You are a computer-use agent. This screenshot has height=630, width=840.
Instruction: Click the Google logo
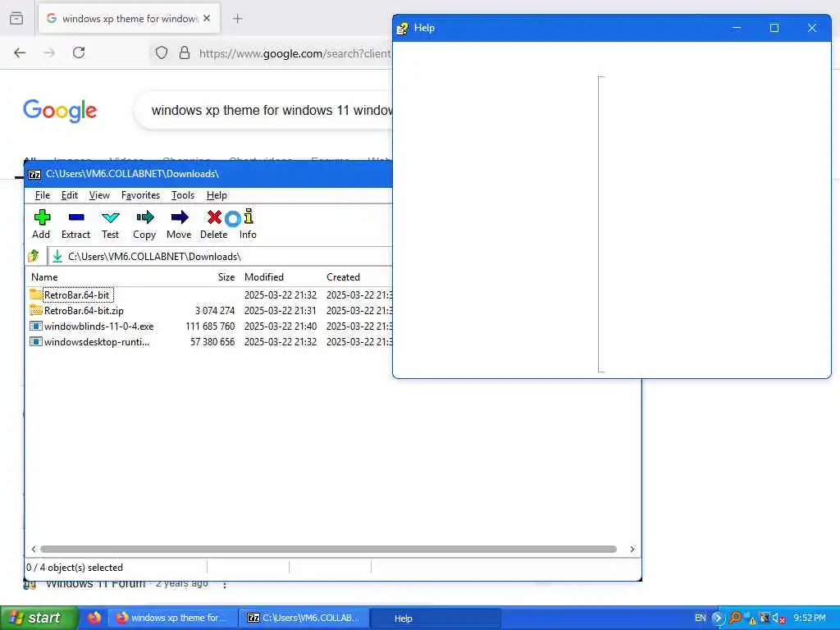[x=60, y=111]
